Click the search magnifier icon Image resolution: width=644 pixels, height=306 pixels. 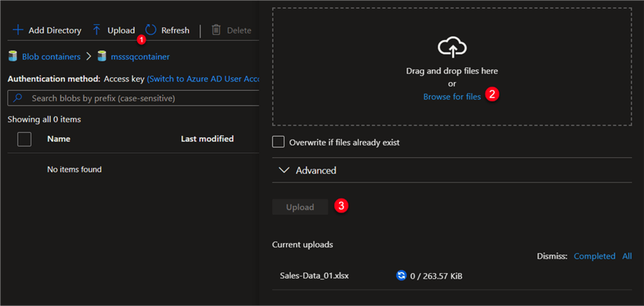pyautogui.click(x=18, y=98)
